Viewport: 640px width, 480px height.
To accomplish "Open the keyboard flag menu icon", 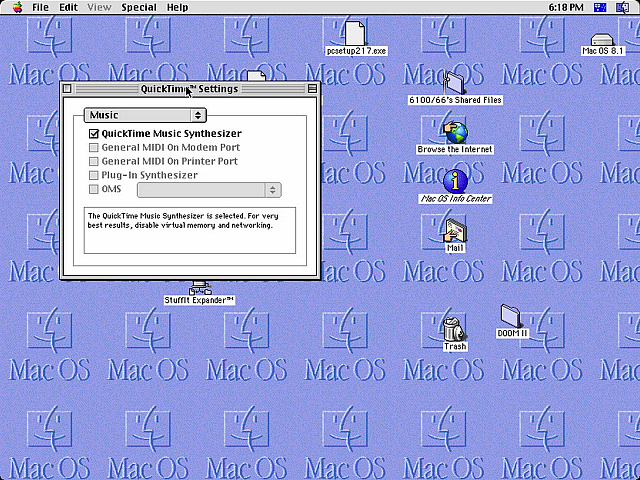I will 600,7.
